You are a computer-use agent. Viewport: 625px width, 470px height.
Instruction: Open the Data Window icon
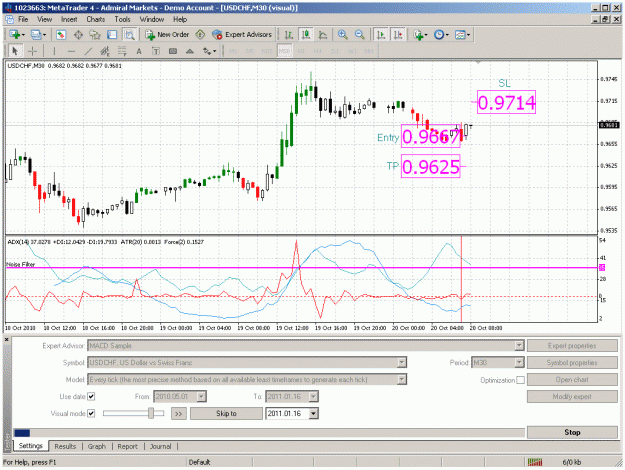click(x=78, y=35)
